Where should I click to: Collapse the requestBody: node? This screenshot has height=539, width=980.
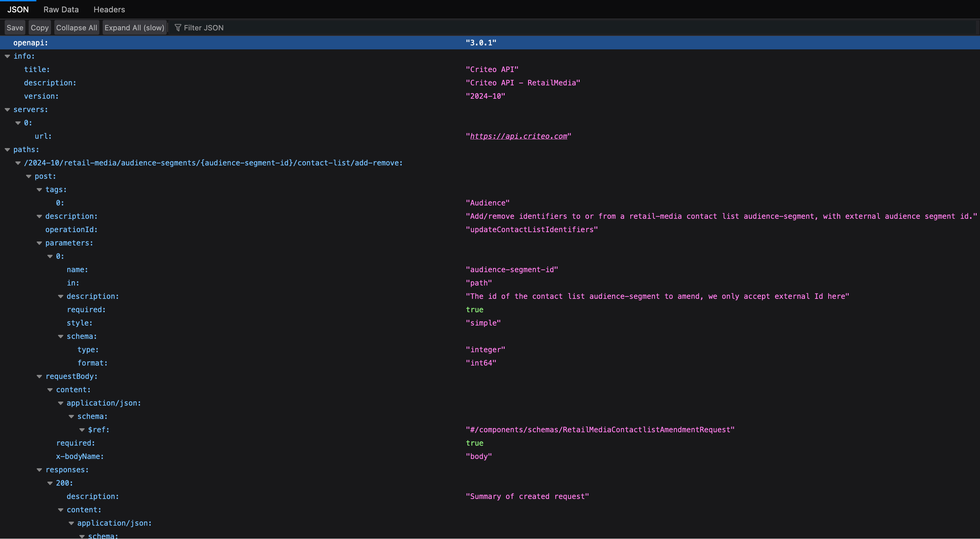(39, 376)
